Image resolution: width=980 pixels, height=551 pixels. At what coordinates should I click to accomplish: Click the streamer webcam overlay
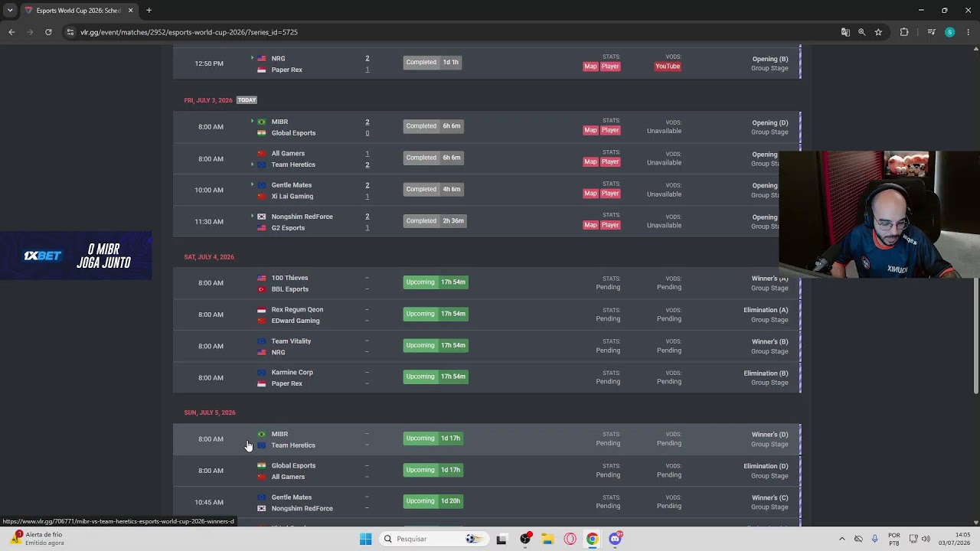click(x=879, y=214)
